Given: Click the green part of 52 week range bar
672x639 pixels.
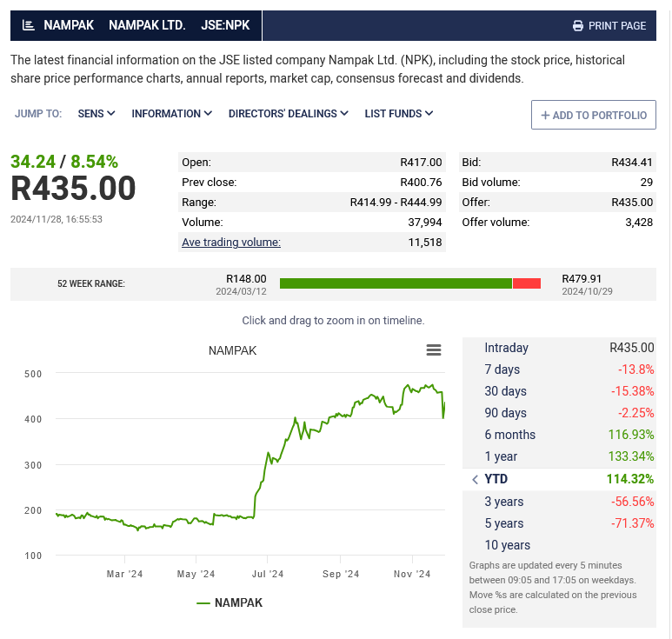Looking at the screenshot, I should pyautogui.click(x=396, y=283).
